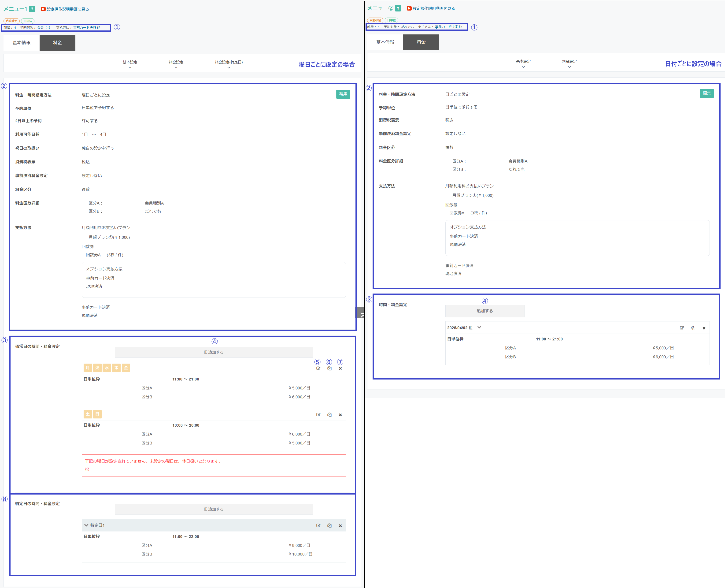Viewport: 725px width, 588px height.
Task: Click the 日 weekend badge
Action: (x=97, y=414)
